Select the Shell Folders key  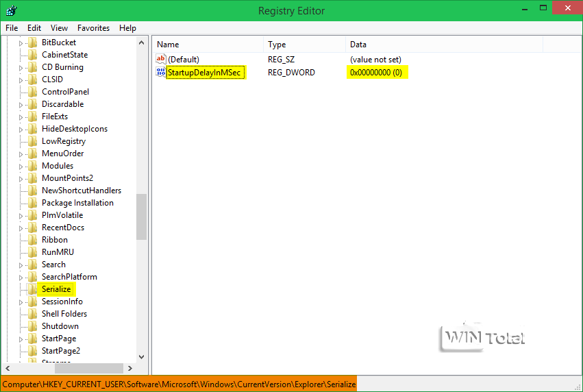(x=64, y=314)
